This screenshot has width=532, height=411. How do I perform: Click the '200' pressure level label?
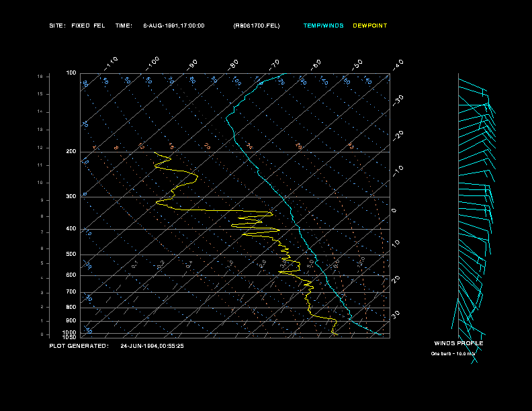pos(71,152)
